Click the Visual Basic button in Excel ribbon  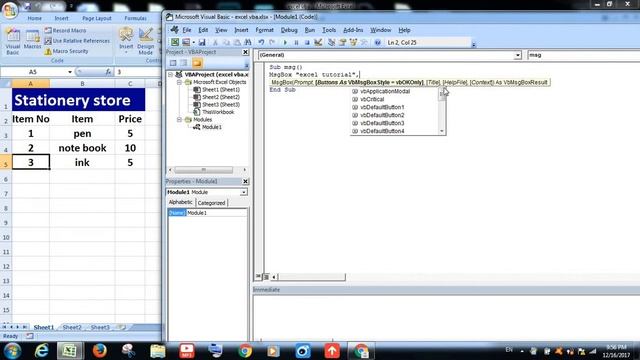(13, 41)
